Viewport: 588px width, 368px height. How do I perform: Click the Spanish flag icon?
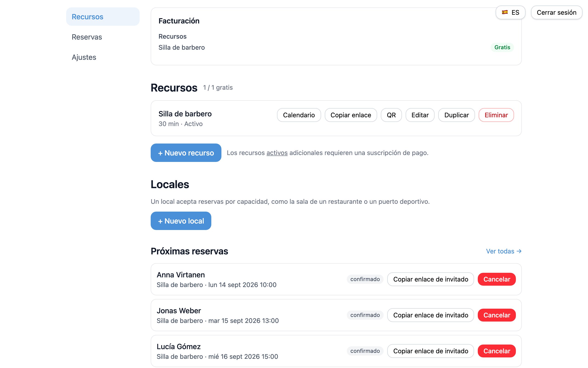pos(505,12)
